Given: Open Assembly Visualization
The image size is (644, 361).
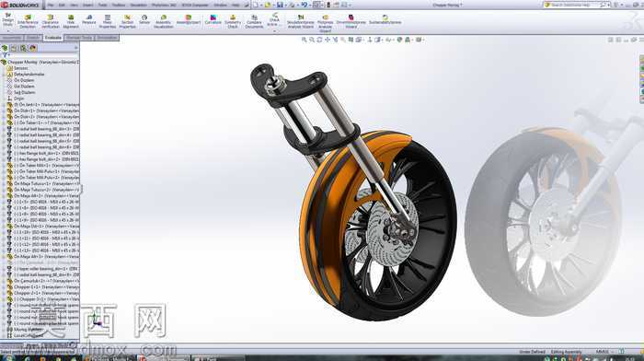Looking at the screenshot, I should [164, 21].
